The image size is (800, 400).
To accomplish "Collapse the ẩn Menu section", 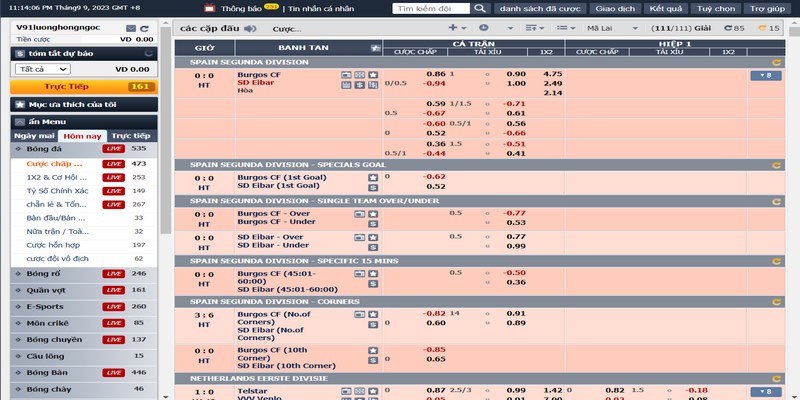I will tap(84, 122).
